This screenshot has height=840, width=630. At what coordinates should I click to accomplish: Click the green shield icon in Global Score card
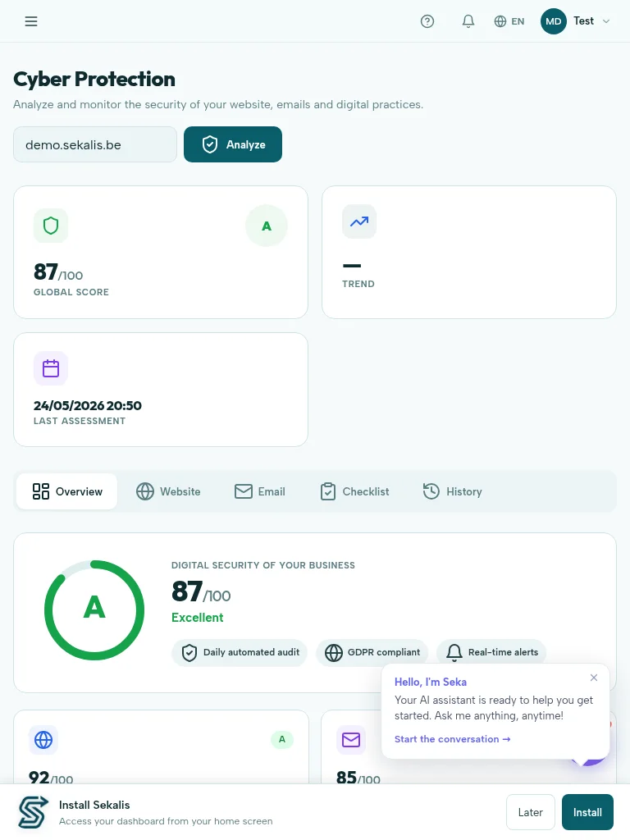coord(51,226)
